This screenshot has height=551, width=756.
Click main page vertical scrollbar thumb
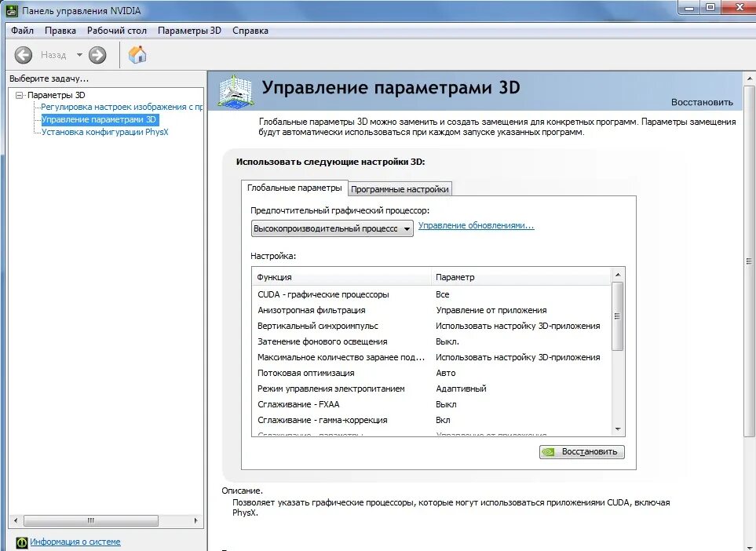pyautogui.click(x=749, y=261)
